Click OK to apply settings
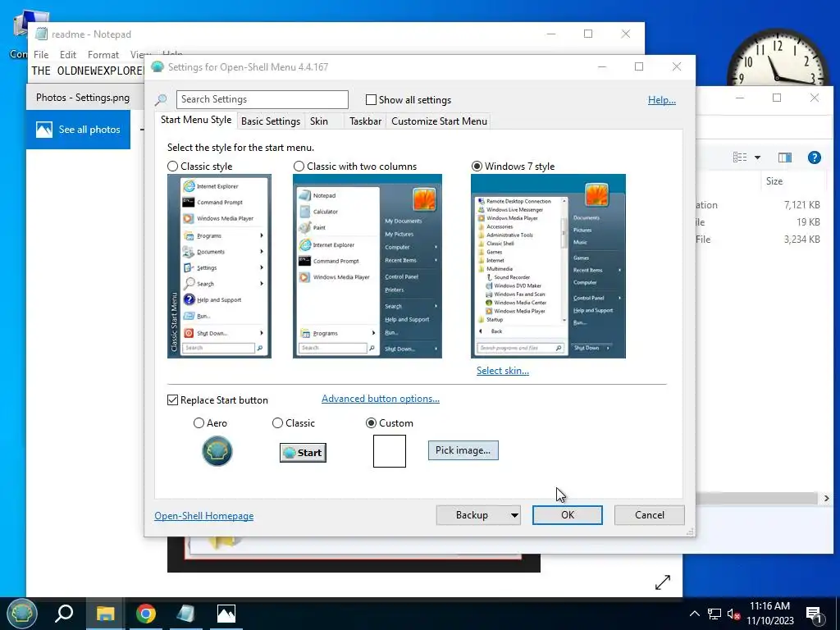 point(568,515)
